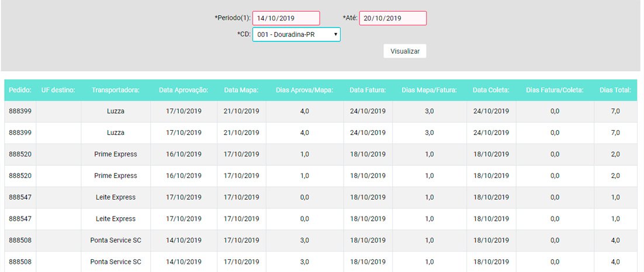
Task: Click the Dias Total column header
Action: [x=615, y=90]
